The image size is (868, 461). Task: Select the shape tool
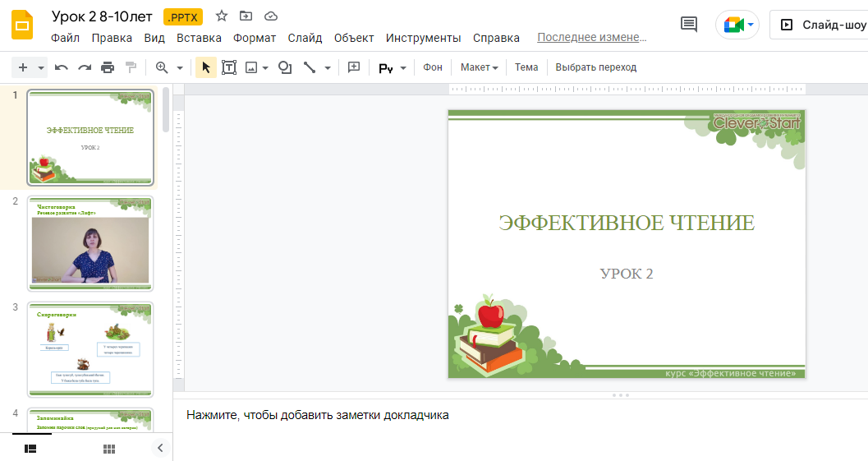point(284,67)
